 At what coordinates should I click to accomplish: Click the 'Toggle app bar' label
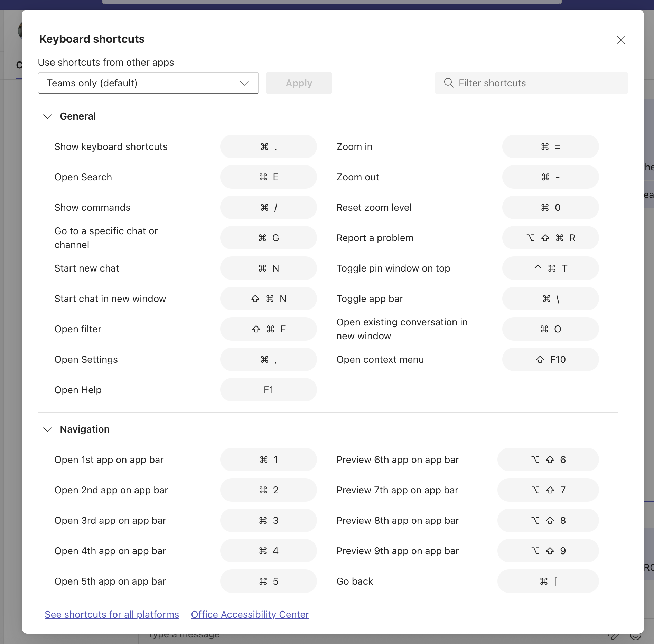pyautogui.click(x=370, y=299)
